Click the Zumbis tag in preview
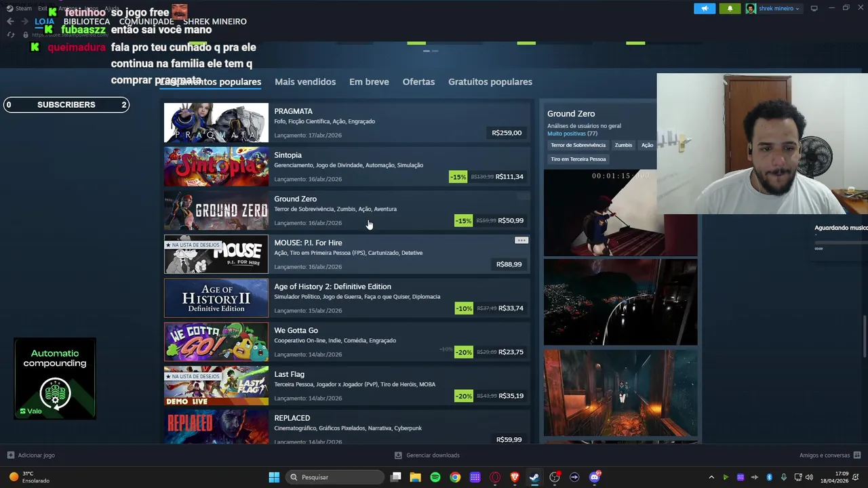This screenshot has height=488, width=868. [623, 145]
